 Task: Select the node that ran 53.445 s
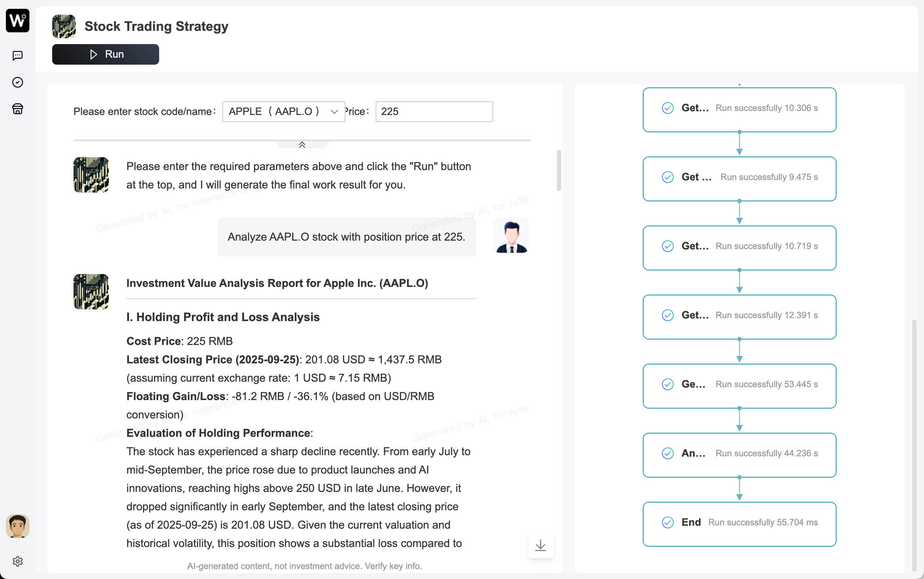[739, 386]
